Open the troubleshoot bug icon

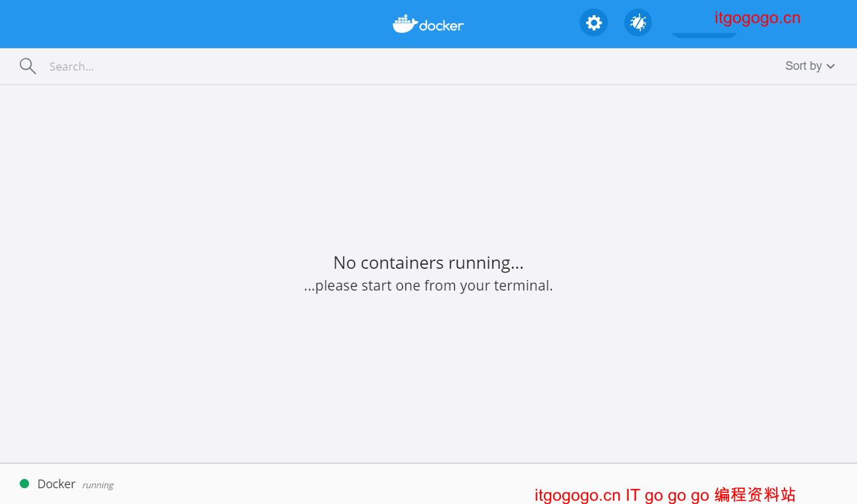638,23
